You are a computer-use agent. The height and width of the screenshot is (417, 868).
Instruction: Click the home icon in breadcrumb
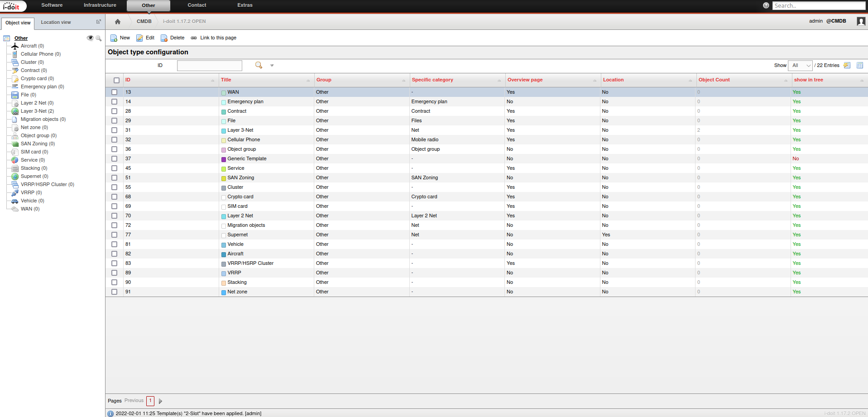coord(118,22)
